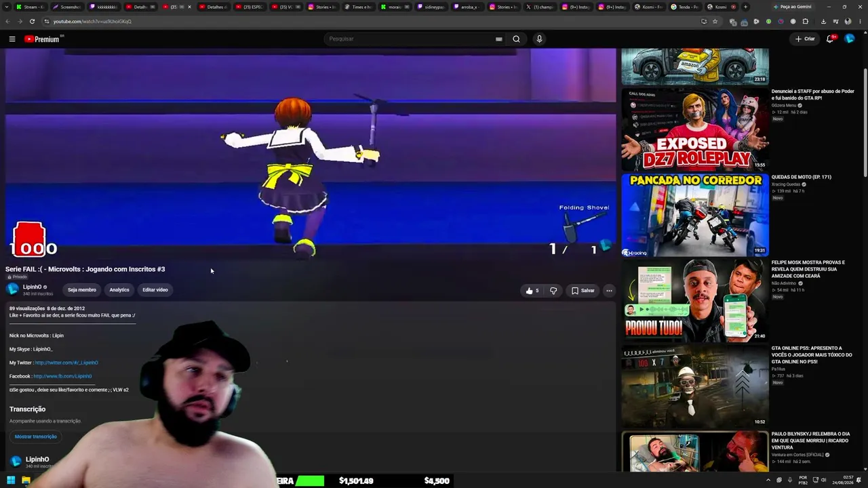Click Editar vídeo button
The image size is (868, 488).
click(155, 290)
